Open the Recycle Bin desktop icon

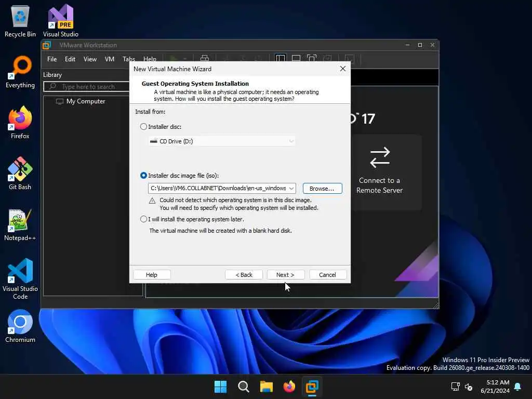coord(20,20)
